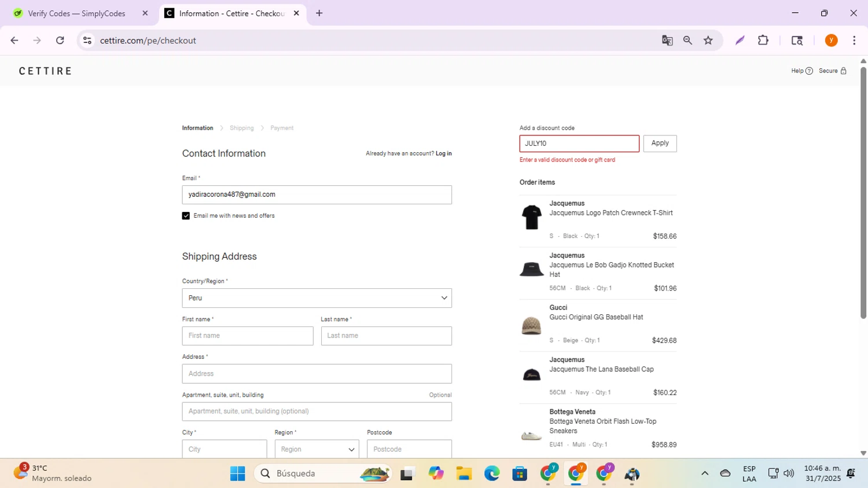The width and height of the screenshot is (868, 488).
Task: Focus the Address field
Action: 317,374
